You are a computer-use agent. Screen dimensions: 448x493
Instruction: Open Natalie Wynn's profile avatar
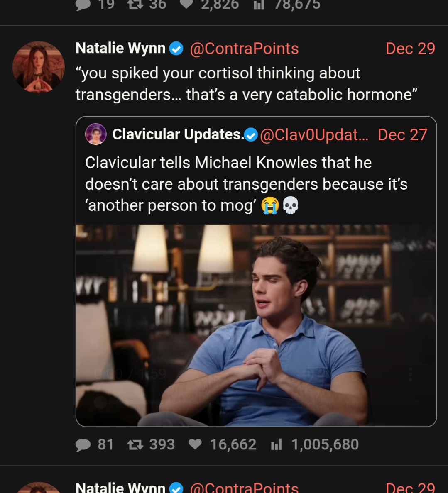(39, 67)
